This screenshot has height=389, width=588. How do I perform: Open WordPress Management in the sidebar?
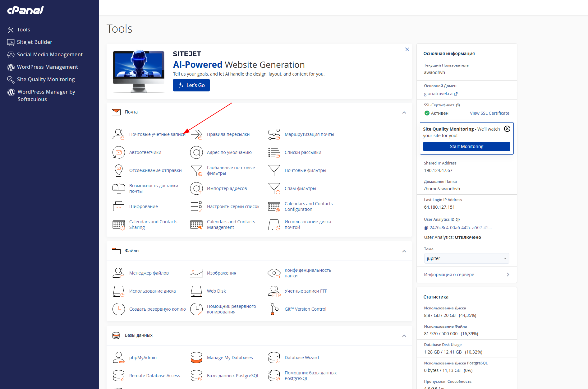click(x=43, y=67)
